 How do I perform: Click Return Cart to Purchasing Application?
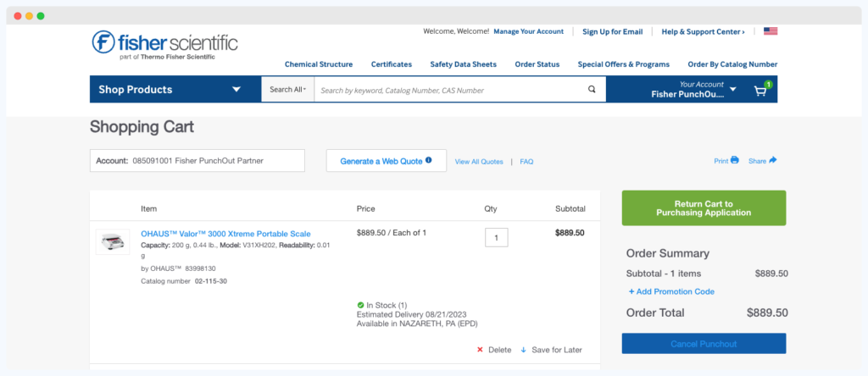click(x=704, y=208)
